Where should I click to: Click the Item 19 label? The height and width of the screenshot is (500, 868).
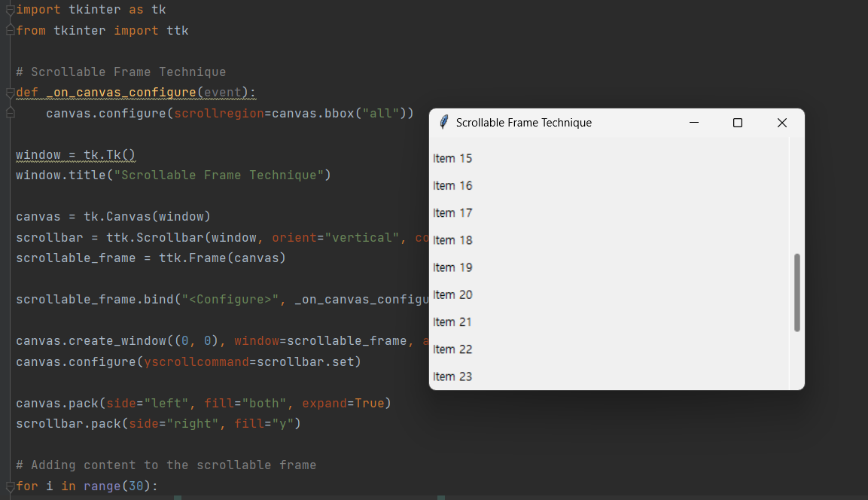[x=452, y=267]
